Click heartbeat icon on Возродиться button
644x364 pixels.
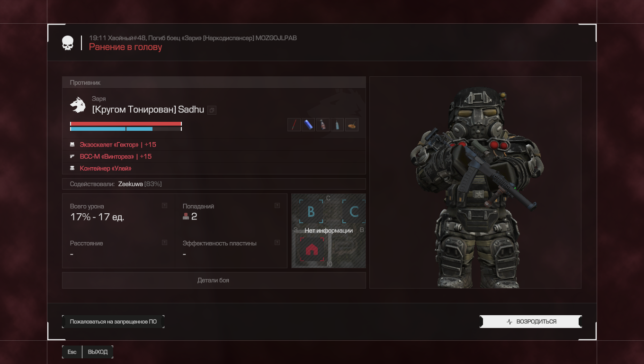pyautogui.click(x=510, y=321)
